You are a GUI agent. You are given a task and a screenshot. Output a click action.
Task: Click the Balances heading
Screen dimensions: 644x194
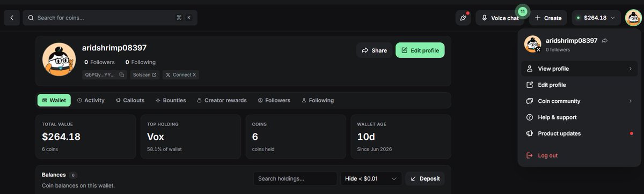click(x=54, y=175)
